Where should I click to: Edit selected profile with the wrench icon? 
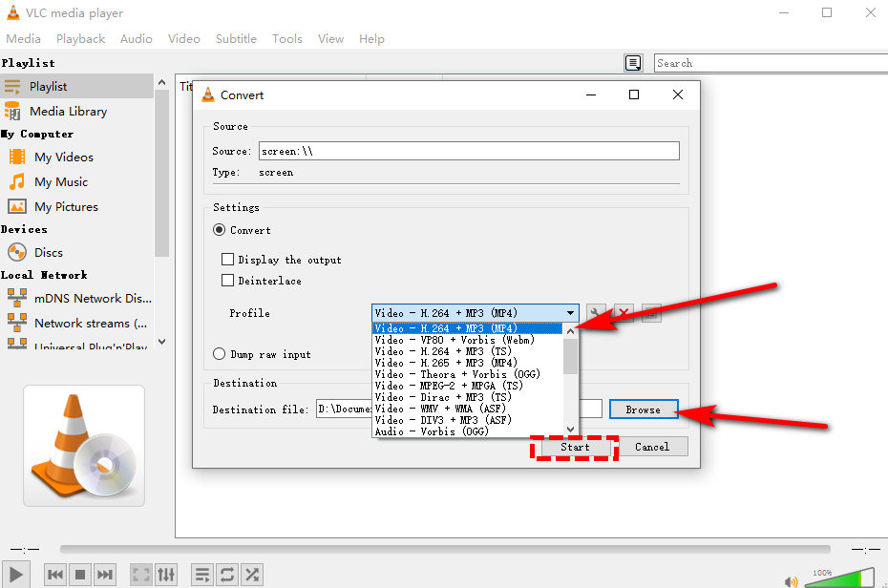596,313
